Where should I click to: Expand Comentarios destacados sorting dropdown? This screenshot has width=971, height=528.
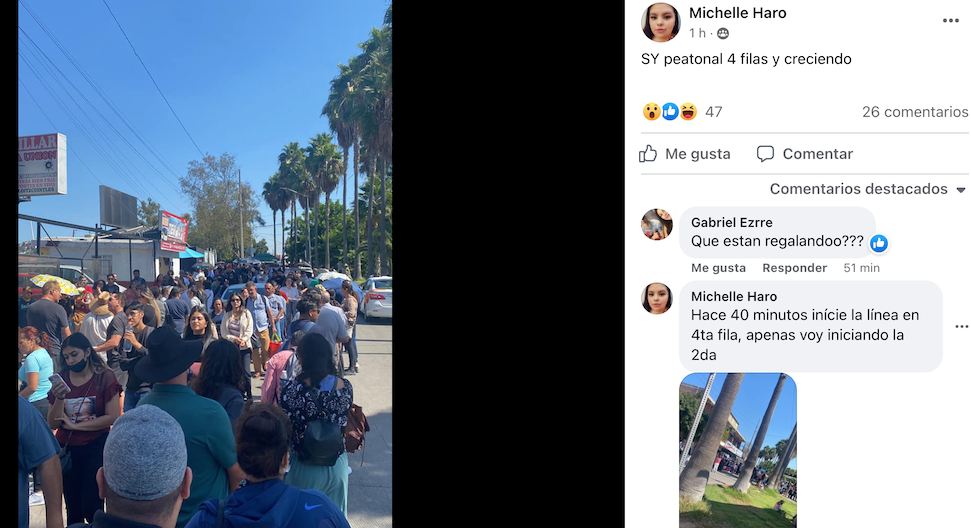[x=867, y=189]
